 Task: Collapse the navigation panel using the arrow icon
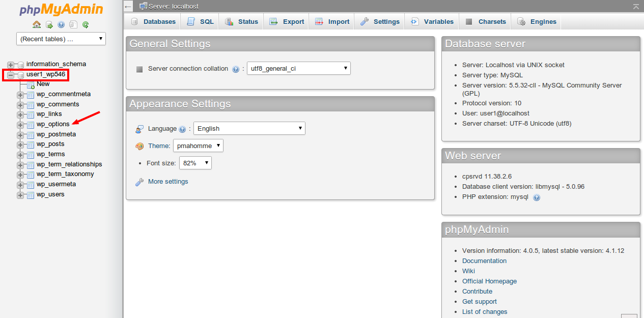(x=128, y=6)
